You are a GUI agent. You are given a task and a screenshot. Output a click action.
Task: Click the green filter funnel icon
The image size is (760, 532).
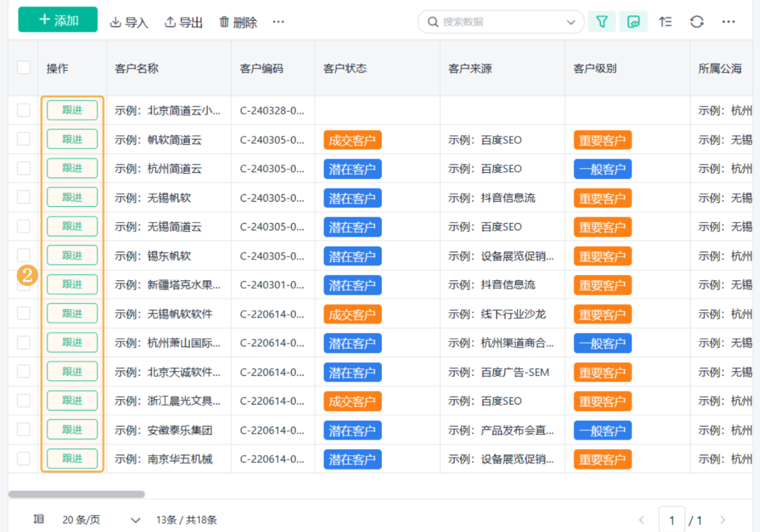[602, 22]
